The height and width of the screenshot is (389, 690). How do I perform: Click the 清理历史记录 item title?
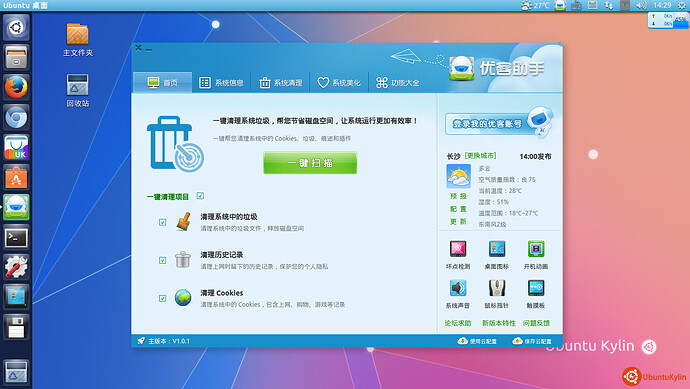tap(222, 255)
